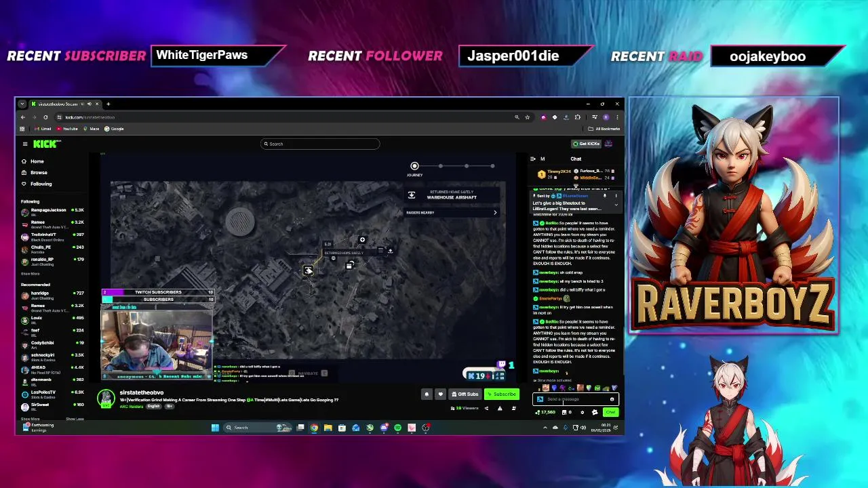The width and height of the screenshot is (868, 488).
Task: Open the emote picker in chat input
Action: pos(612,399)
